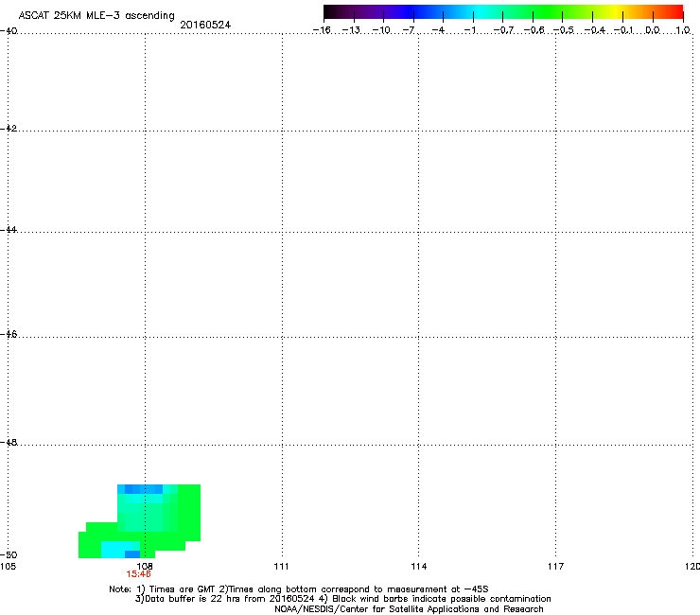Click the colorbar tick label -0.6
Viewport: 700px width, 615px height.
534,30
